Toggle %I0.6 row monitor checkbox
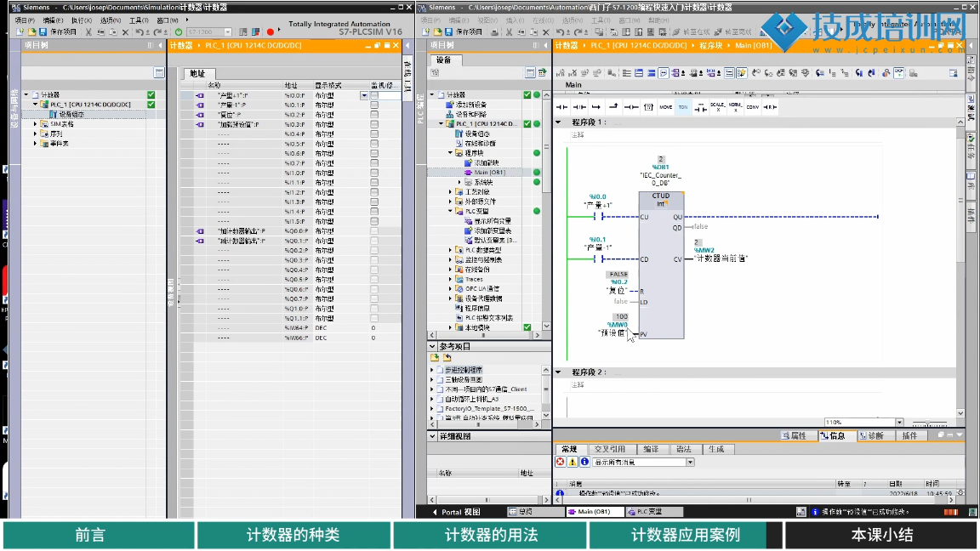980x551 pixels. tap(373, 154)
